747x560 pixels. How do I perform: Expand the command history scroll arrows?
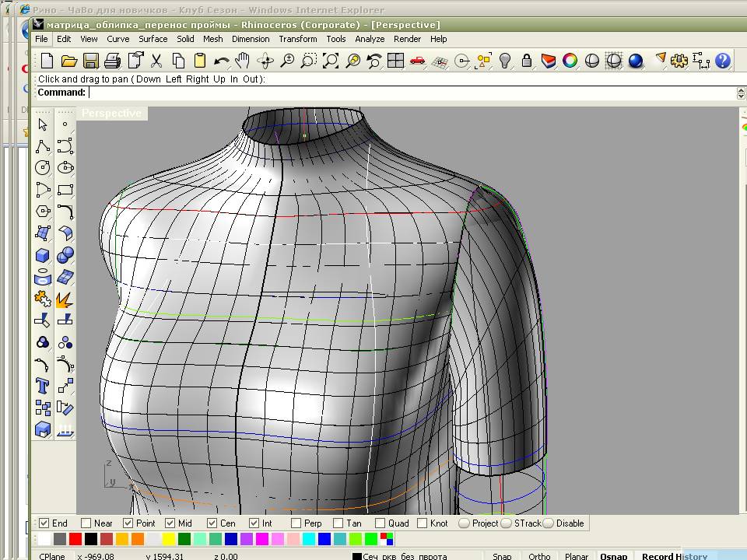[741, 93]
